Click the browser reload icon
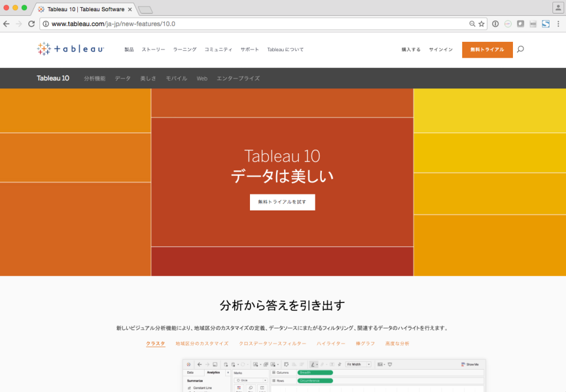Viewport: 566px width, 392px height. click(32, 24)
